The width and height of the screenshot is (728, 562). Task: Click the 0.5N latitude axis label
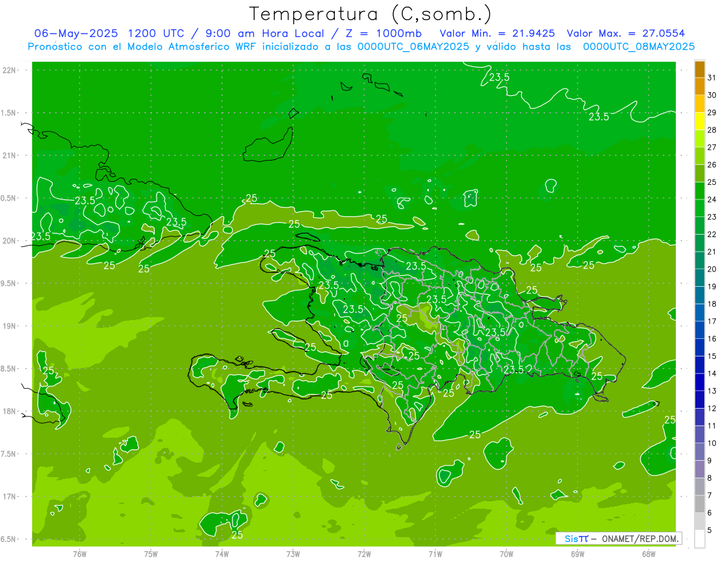point(10,198)
